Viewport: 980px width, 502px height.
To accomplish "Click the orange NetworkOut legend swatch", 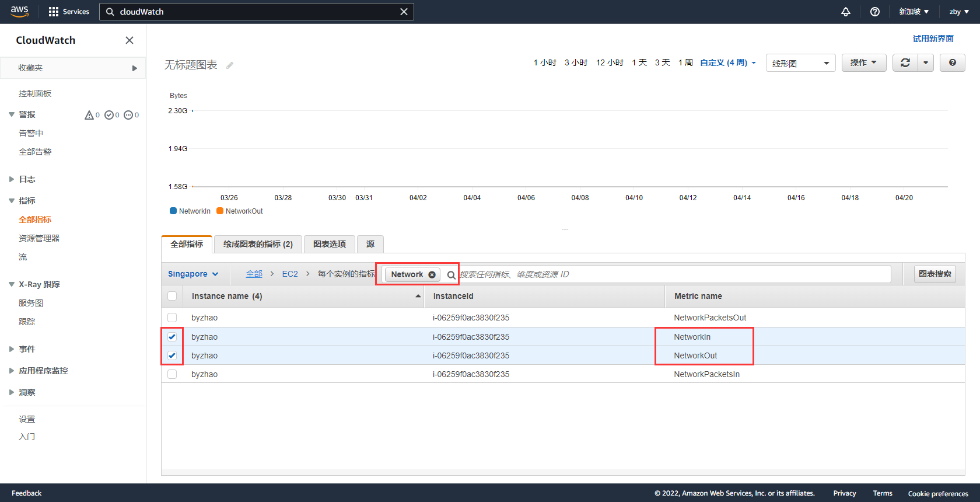I will tap(220, 211).
